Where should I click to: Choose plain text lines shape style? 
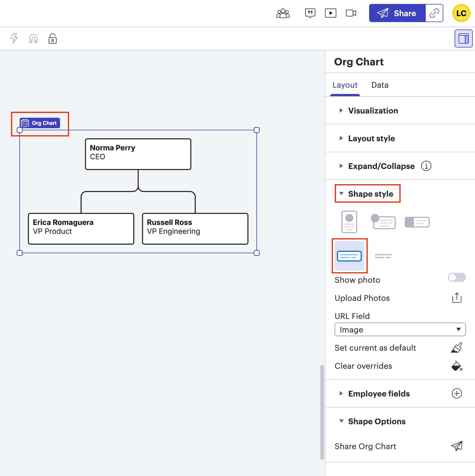coord(383,256)
